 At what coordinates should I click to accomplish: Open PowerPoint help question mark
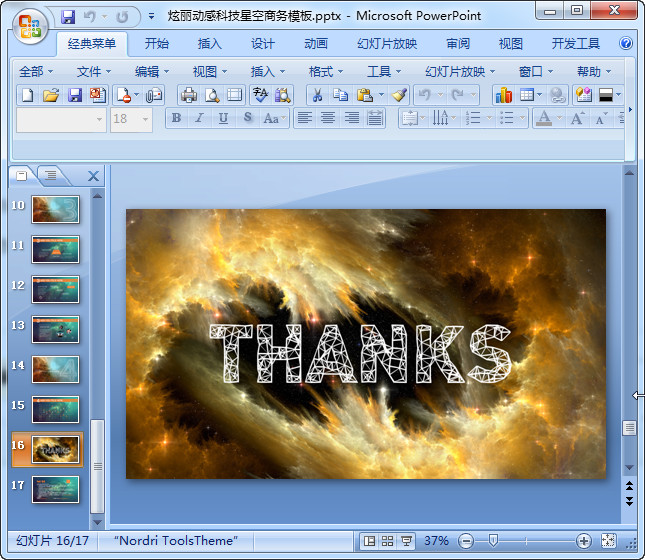pyautogui.click(x=626, y=43)
